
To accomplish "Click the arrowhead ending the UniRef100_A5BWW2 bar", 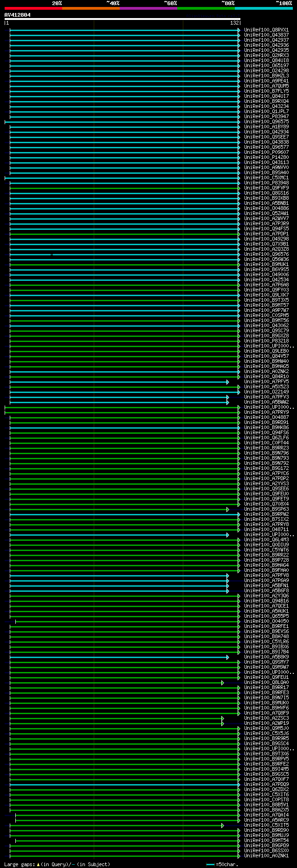I will 228,402.
